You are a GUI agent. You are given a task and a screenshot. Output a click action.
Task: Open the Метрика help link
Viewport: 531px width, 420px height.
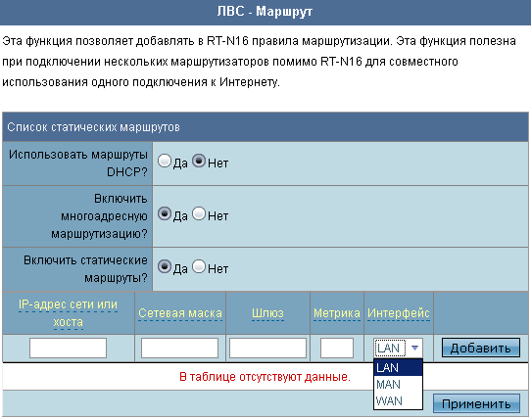click(x=337, y=313)
